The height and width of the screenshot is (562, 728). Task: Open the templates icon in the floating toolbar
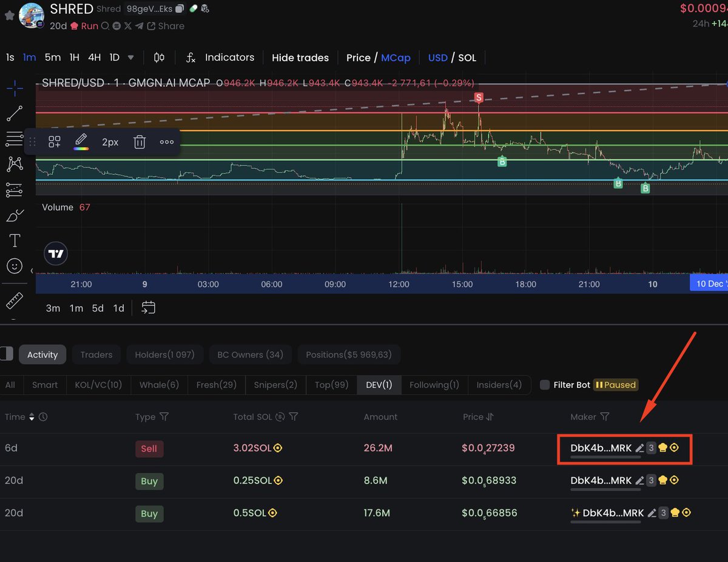pyautogui.click(x=55, y=142)
